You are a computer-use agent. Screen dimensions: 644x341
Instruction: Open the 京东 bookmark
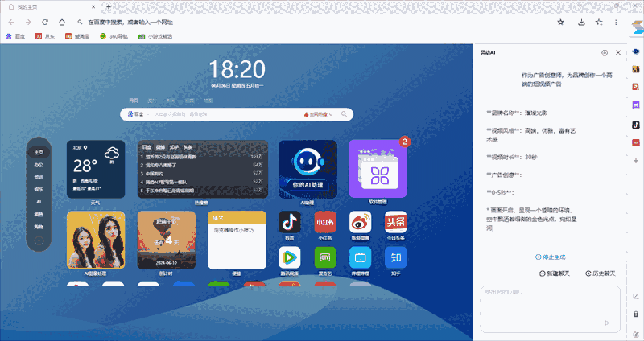45,36
